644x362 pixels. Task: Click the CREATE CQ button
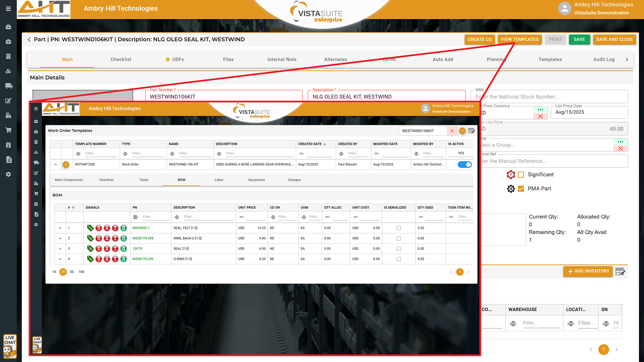[x=479, y=40]
